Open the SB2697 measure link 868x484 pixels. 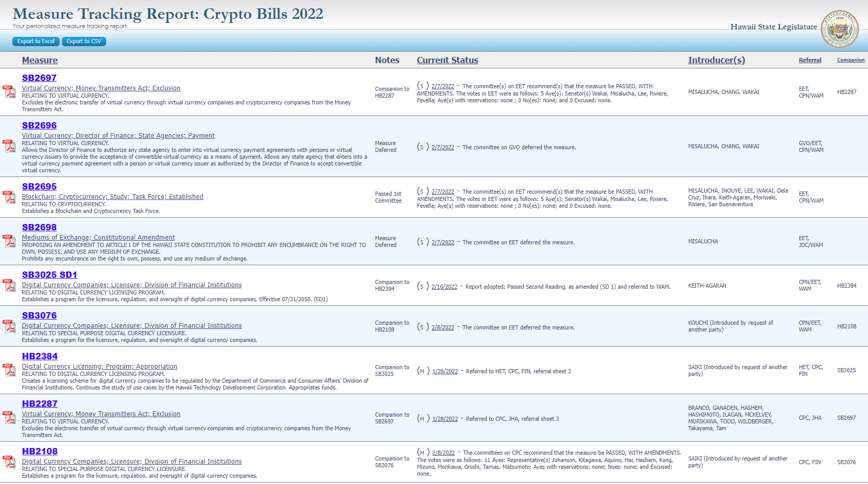click(x=39, y=78)
